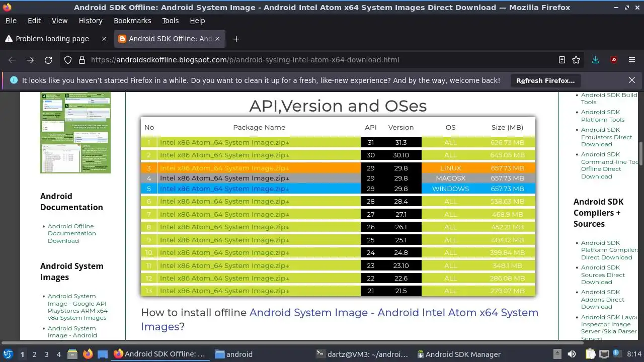Open Android SDK Sources Direct Download link

[603, 275]
